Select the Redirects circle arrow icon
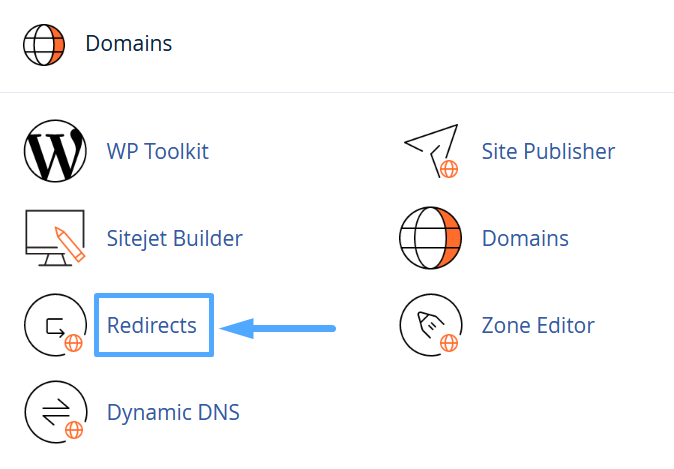This screenshot has height=469, width=674. click(x=53, y=325)
